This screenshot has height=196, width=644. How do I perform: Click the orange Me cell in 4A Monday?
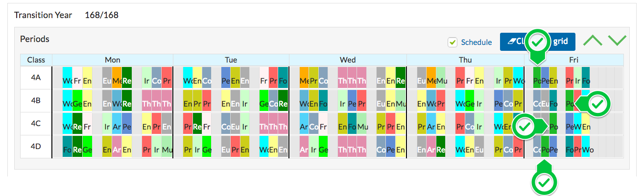pyautogui.click(x=117, y=77)
